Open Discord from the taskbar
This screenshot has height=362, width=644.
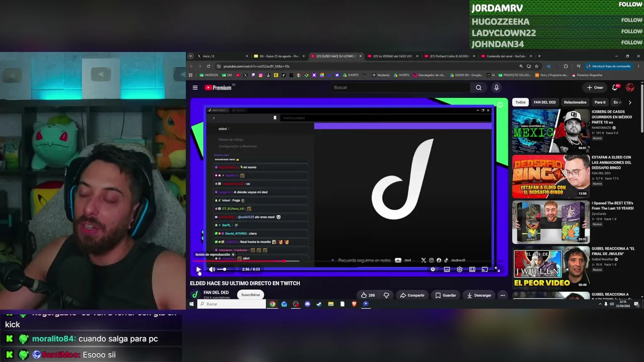[x=307, y=304]
